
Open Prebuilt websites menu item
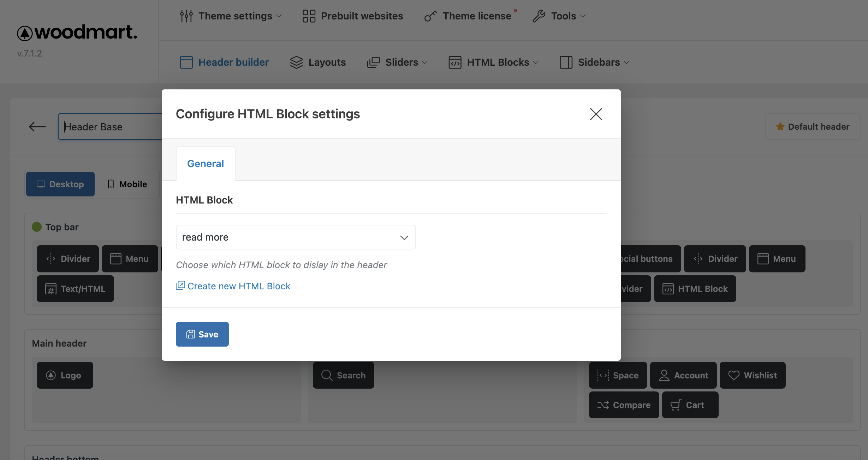click(x=352, y=16)
